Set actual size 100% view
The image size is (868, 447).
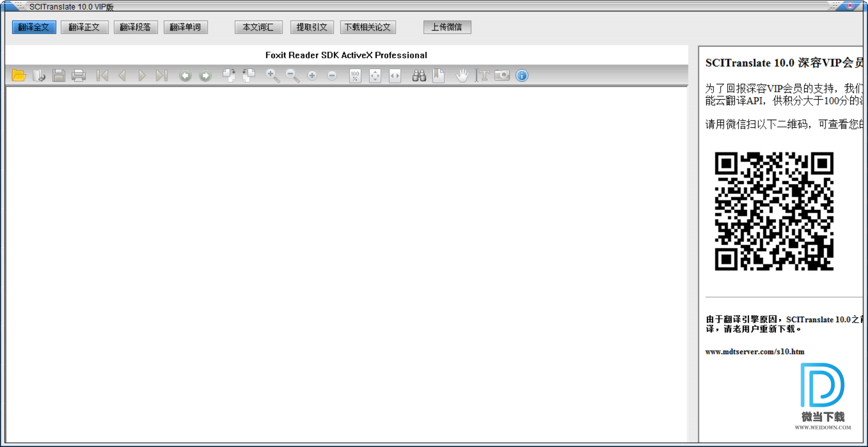pyautogui.click(x=355, y=76)
